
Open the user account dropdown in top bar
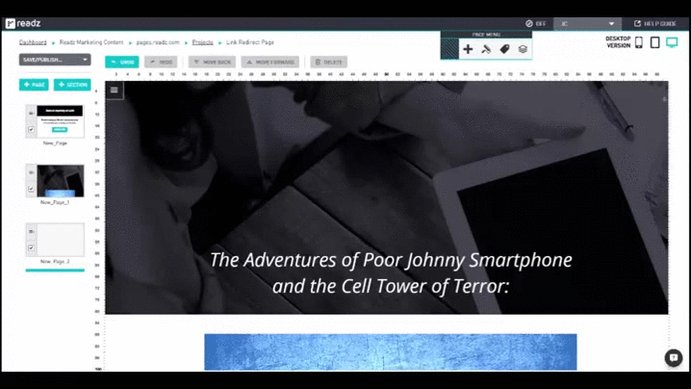tap(587, 24)
